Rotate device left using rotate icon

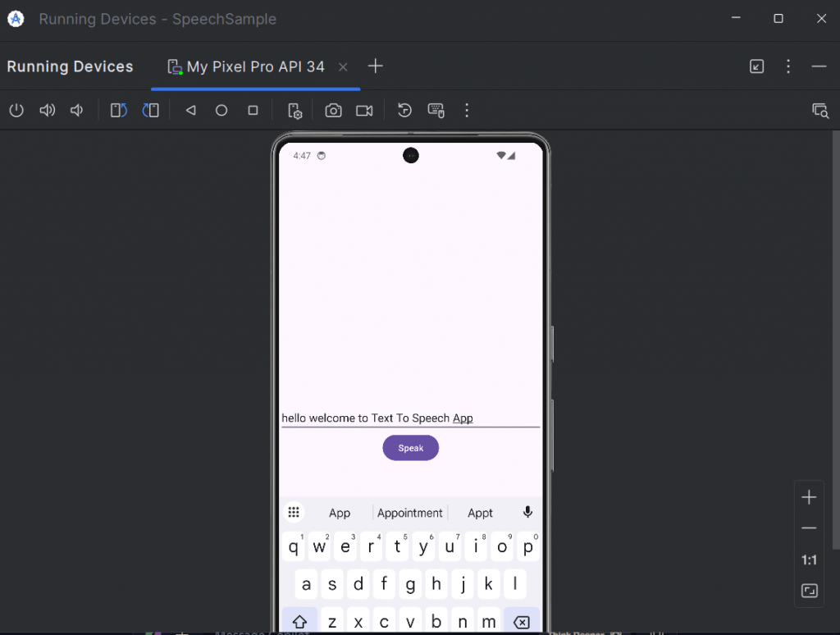click(x=119, y=111)
